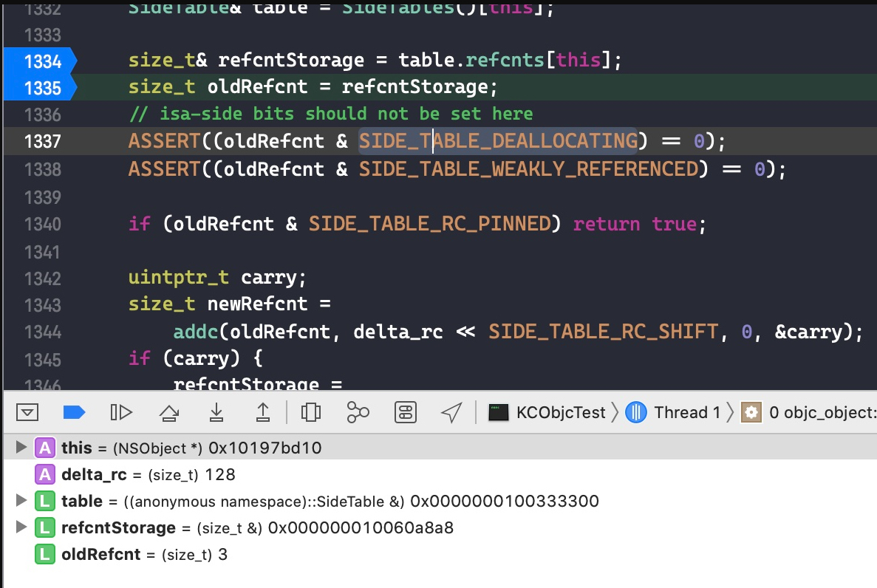The image size is (877, 588).
Task: Click line number 1337 in gutter
Action: click(43, 141)
